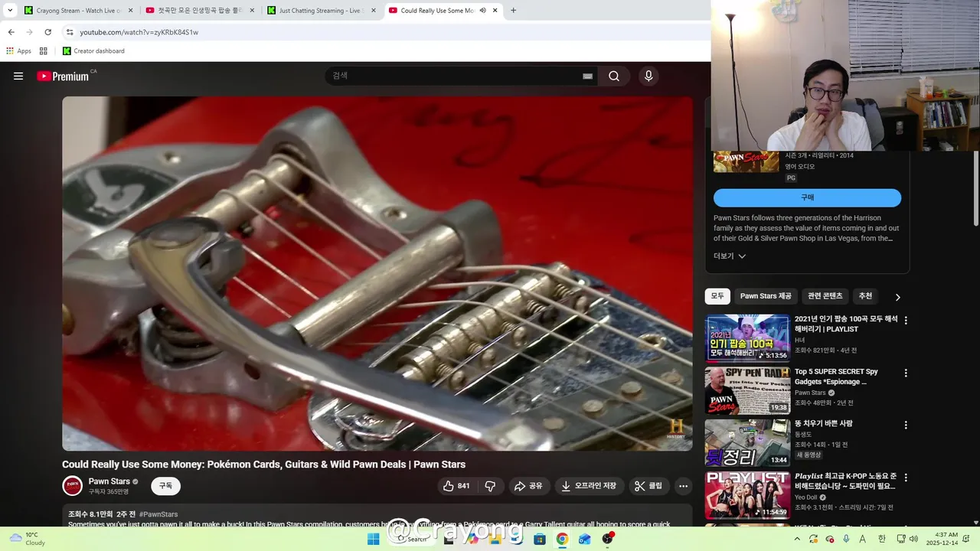The width and height of the screenshot is (980, 551).
Task: Open the clock showing 4:37 AM
Action: (x=942, y=539)
